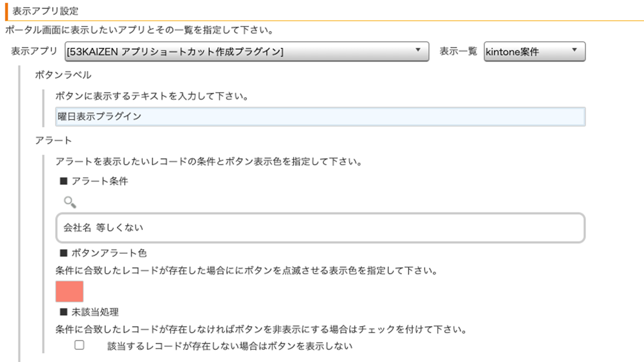This screenshot has height=362, width=644.
Task: Open the salmon button alert color swatch
Action: click(x=69, y=292)
